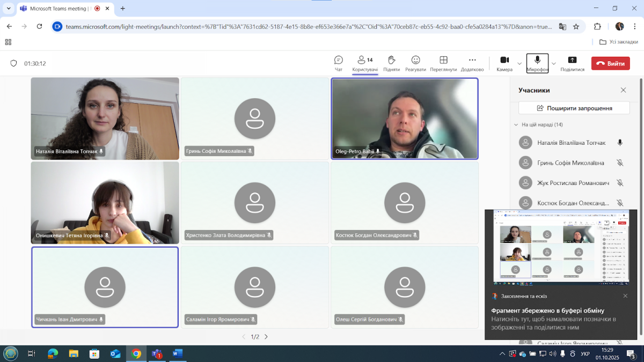Screen dimensions: 644x362
Task: Click the 'Поширити запрошення' button
Action: click(574, 108)
